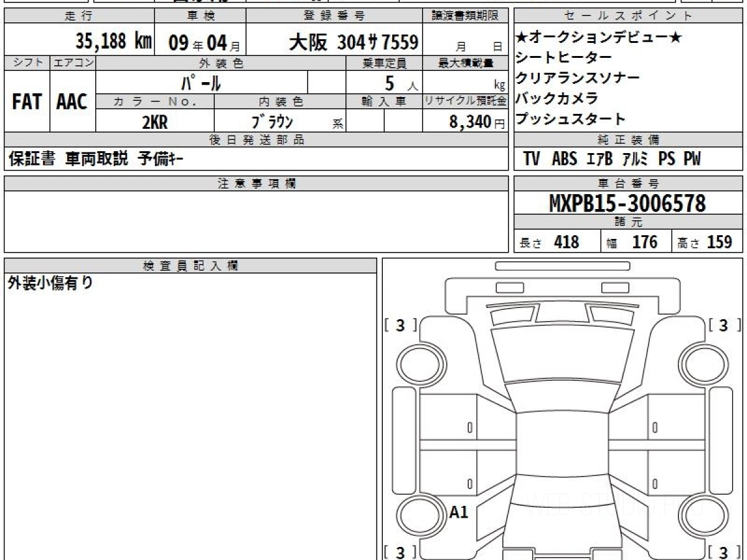The height and width of the screenshot is (560, 747).
Task: Click the FAT shift type value
Action: [27, 101]
